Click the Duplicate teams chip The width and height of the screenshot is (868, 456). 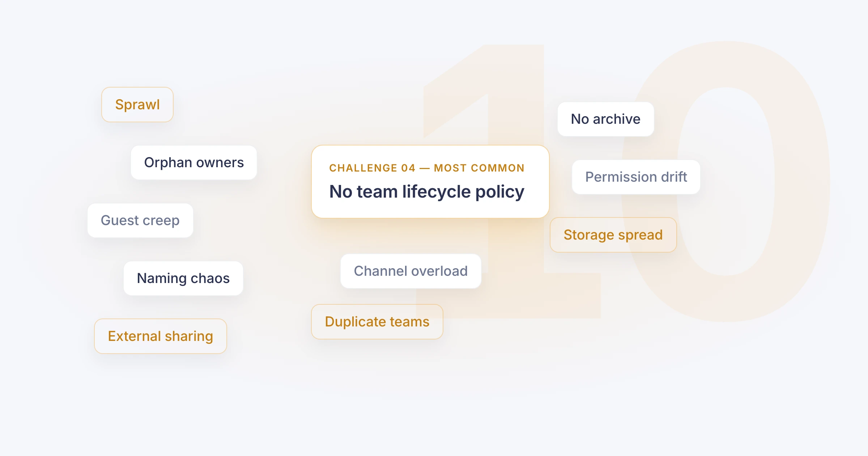pyautogui.click(x=377, y=322)
